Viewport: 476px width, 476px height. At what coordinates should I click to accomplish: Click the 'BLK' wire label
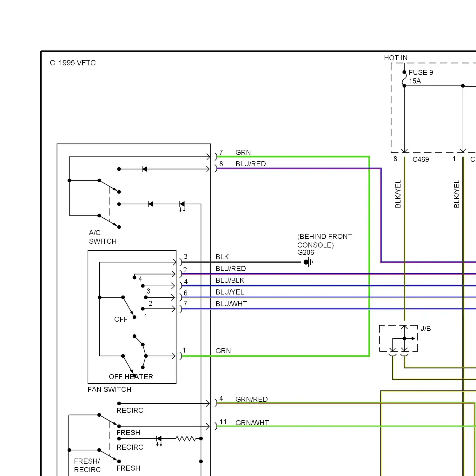222,257
